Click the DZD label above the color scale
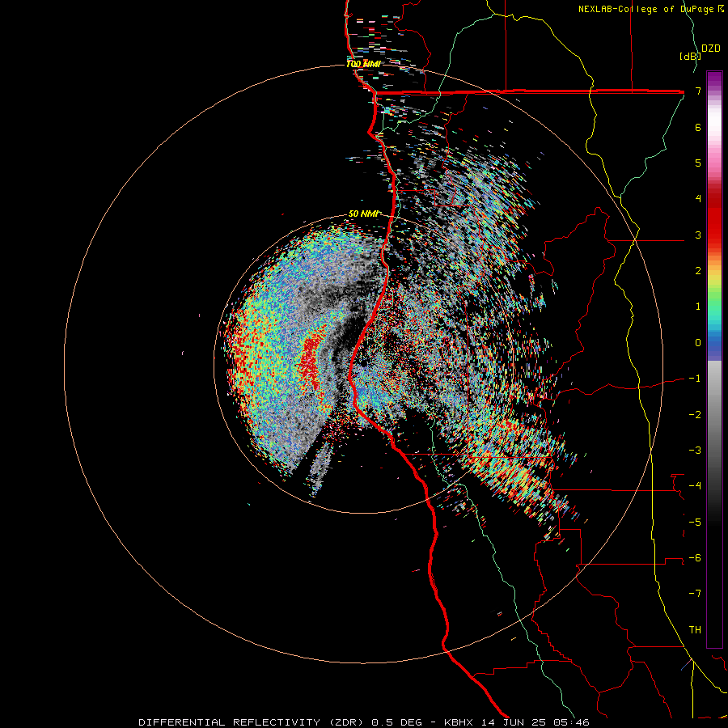This screenshot has height=728, width=728. click(711, 49)
